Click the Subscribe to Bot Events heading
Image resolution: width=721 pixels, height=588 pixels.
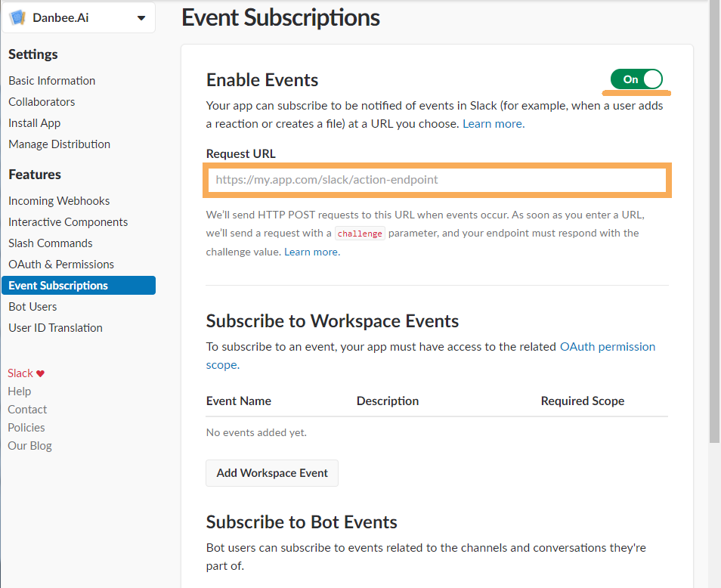302,522
